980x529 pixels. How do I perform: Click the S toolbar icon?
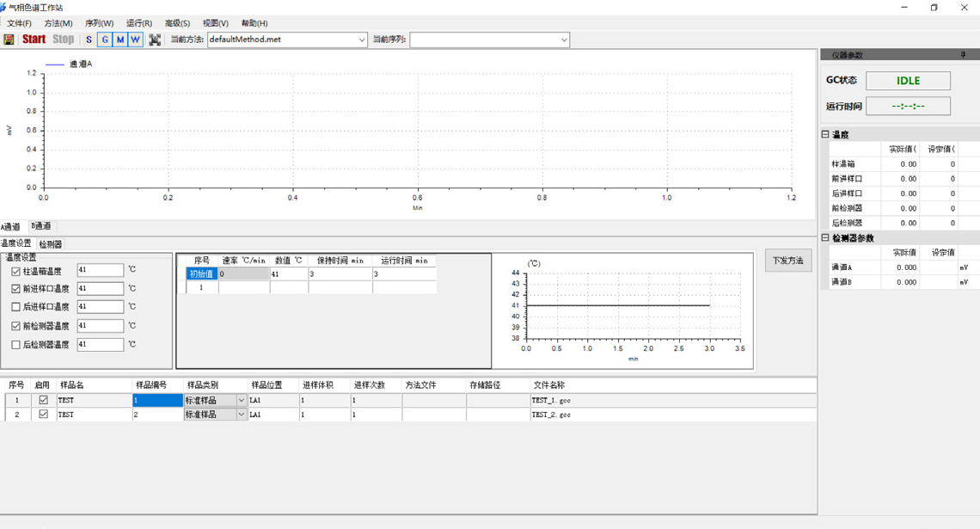click(89, 40)
